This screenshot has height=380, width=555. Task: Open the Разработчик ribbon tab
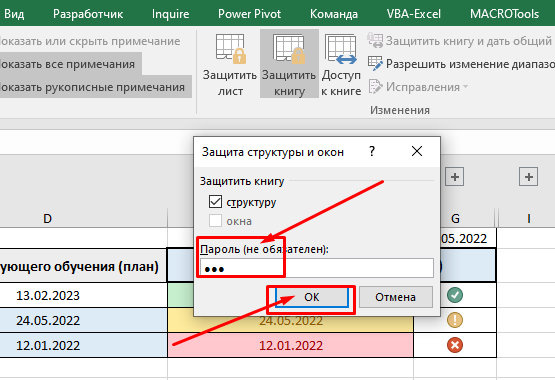(88, 14)
